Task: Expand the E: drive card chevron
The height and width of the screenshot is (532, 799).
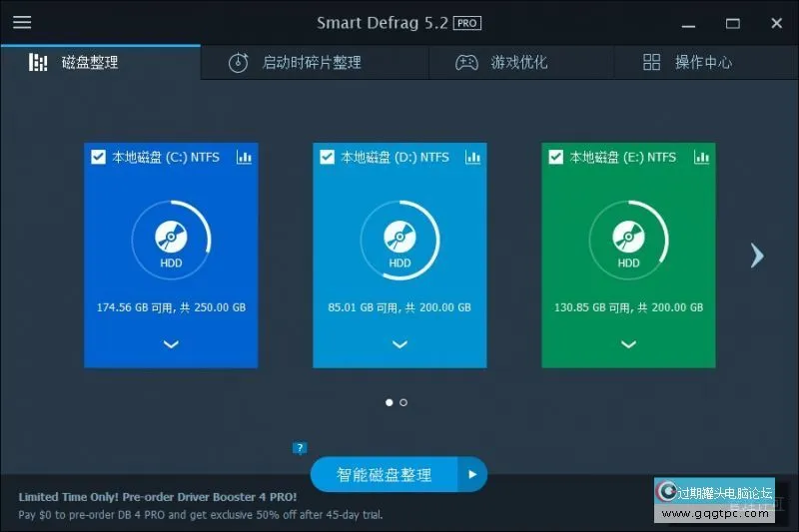Action: (628, 344)
